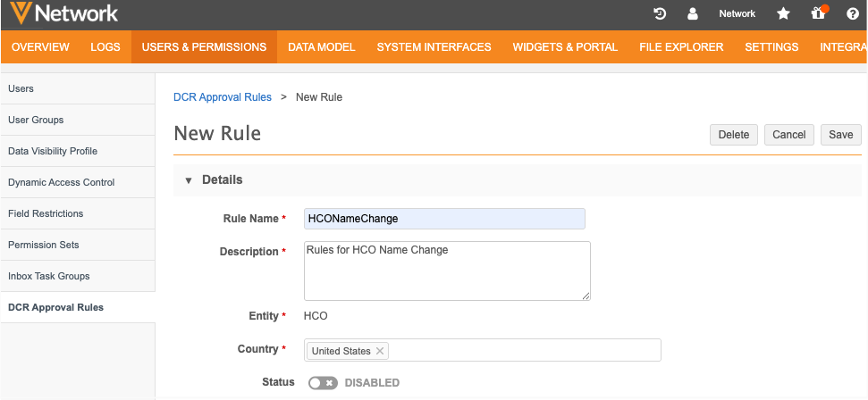868x400 pixels.
Task: Remove United States from Country field
Action: point(380,351)
